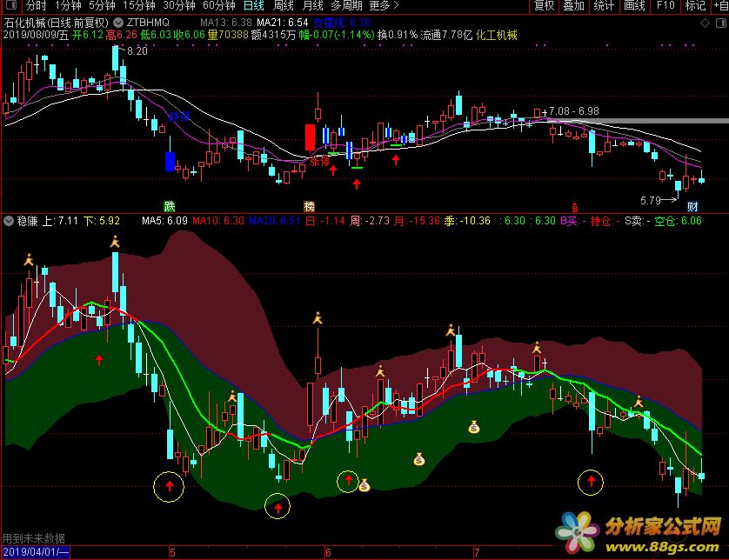The image size is (729, 560).
Task: Click the 石化机械(日线.前复权) stock title
Action: point(56,23)
